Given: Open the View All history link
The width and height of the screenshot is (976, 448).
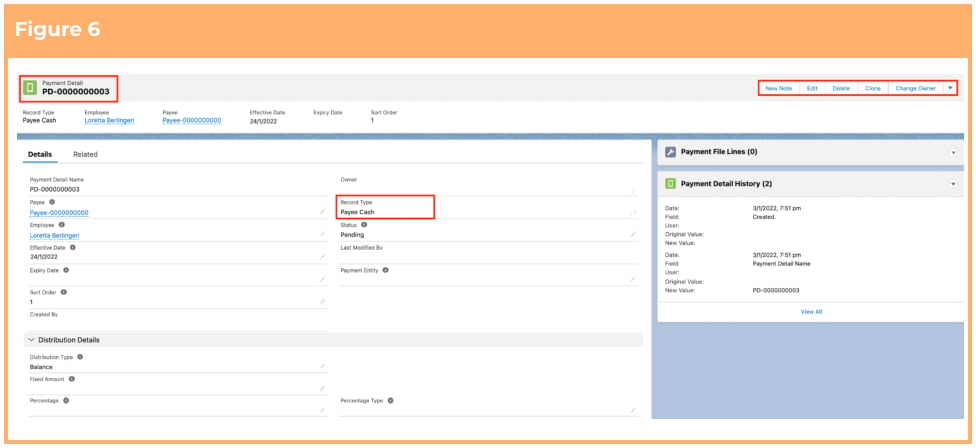Looking at the screenshot, I should coord(811,312).
